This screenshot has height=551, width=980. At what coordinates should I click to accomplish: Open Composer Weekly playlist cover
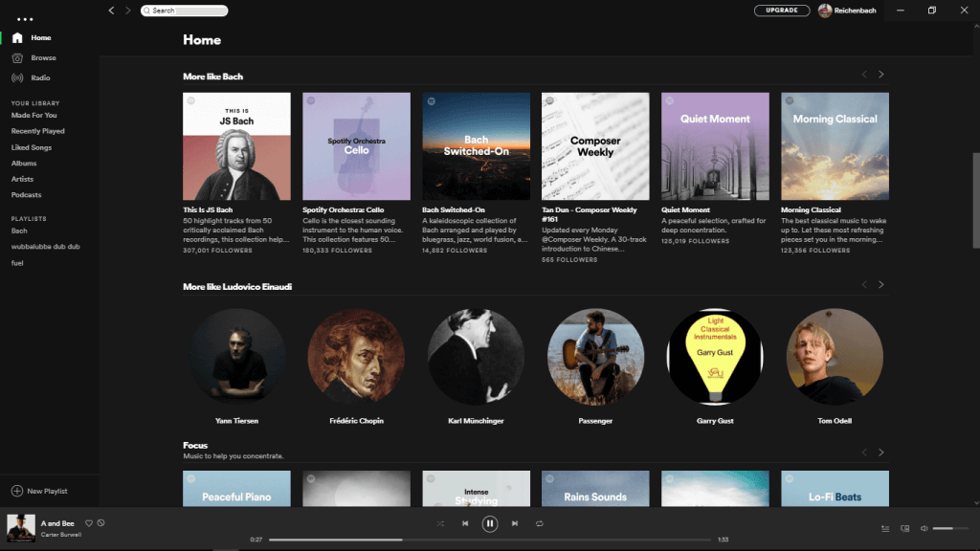click(x=595, y=146)
